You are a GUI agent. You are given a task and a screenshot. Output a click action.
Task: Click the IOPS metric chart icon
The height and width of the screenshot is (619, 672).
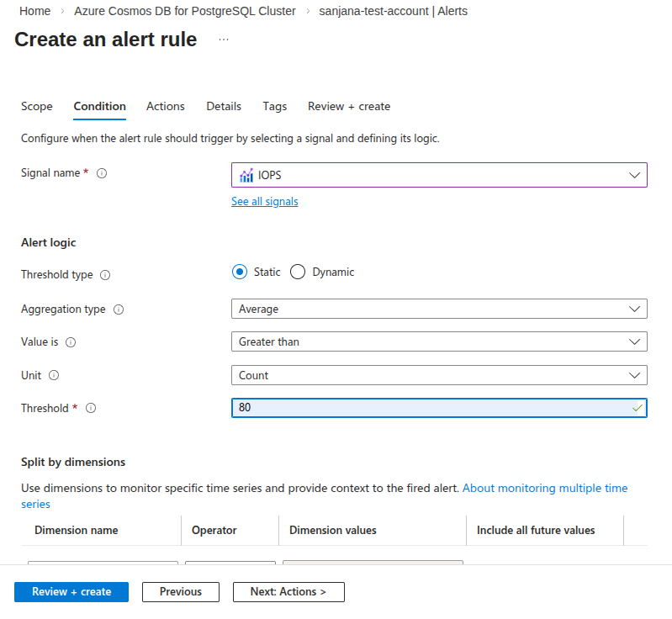point(246,175)
